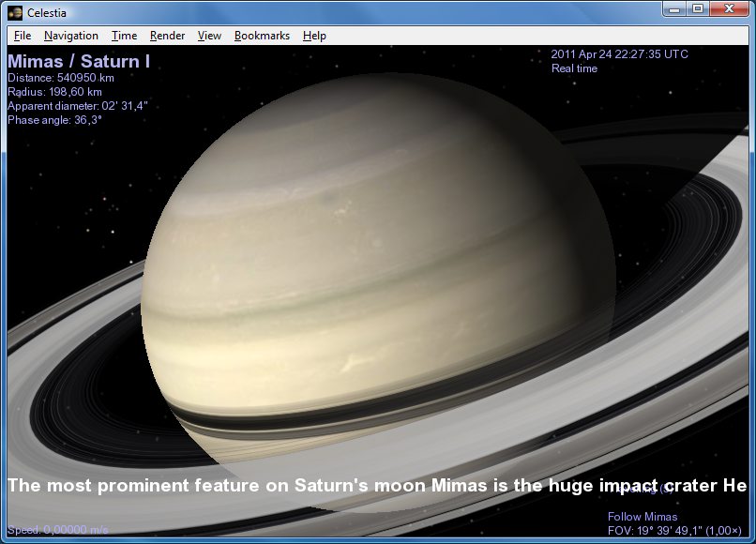Show the View menu
Screen dimensions: 756x544
pyautogui.click(x=209, y=36)
